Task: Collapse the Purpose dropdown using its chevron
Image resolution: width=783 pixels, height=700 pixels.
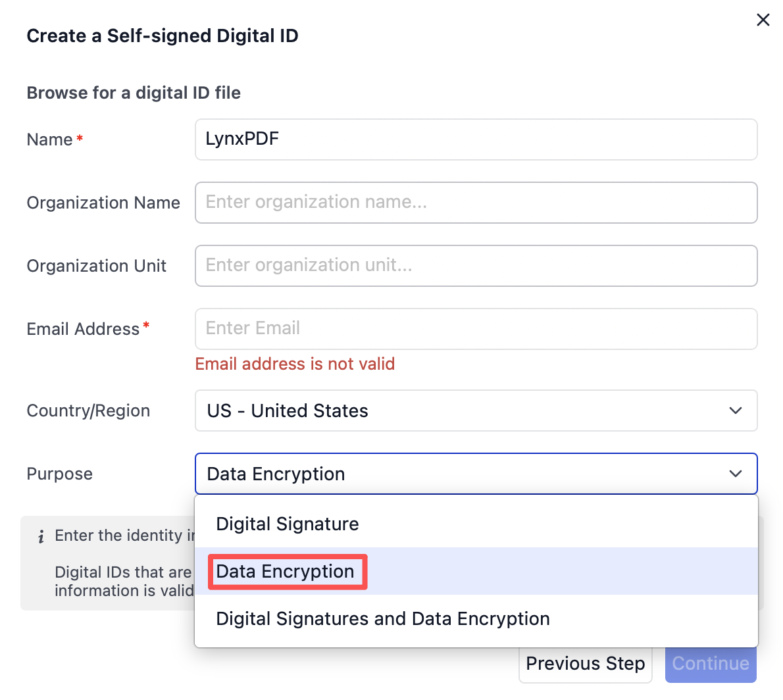Action: (736, 474)
